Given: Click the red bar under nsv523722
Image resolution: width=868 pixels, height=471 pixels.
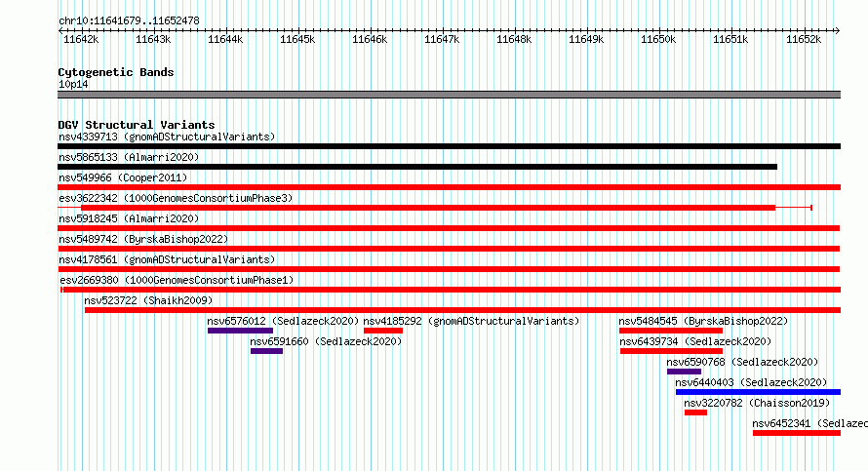Looking at the screenshot, I should 463,310.
